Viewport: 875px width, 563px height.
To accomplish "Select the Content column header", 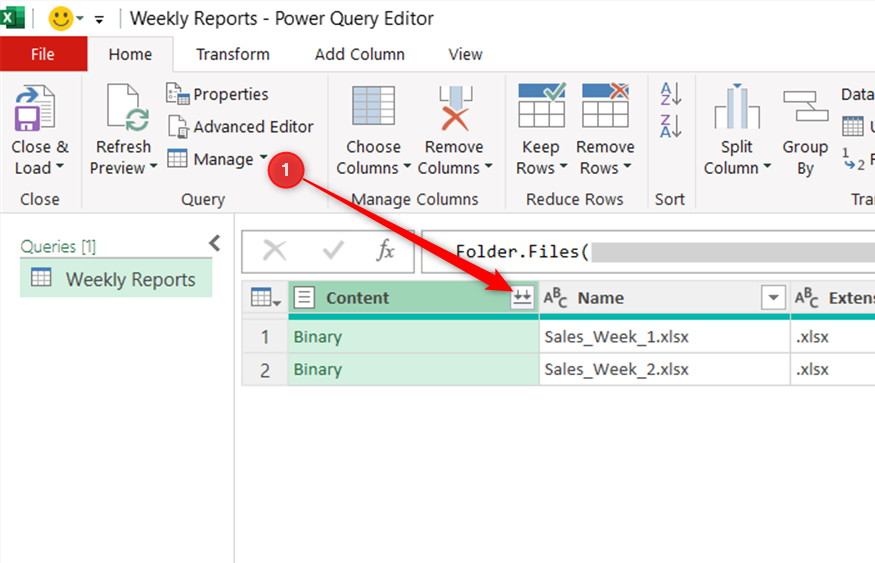I will (x=413, y=297).
